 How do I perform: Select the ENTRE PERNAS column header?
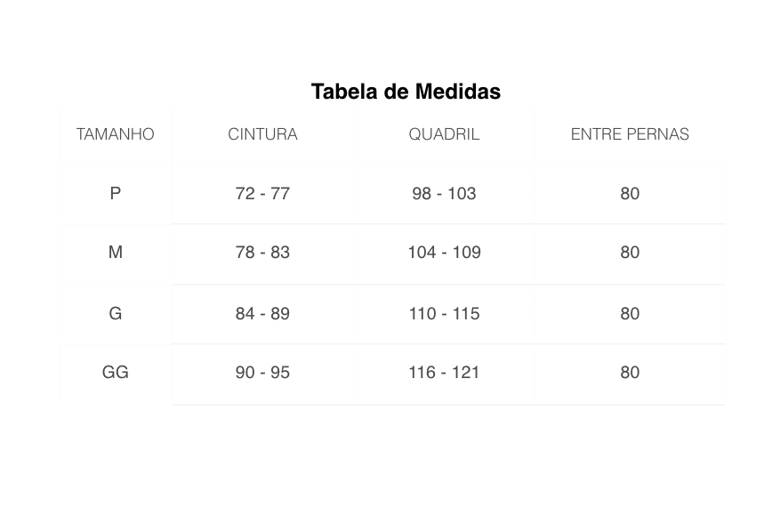tap(630, 134)
